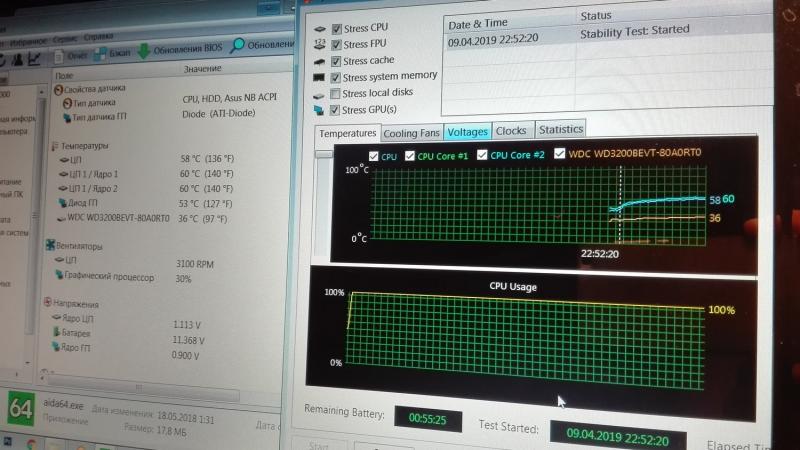800x450 pixels.
Task: Open the Справка menu in AIDA64
Action: (98, 37)
